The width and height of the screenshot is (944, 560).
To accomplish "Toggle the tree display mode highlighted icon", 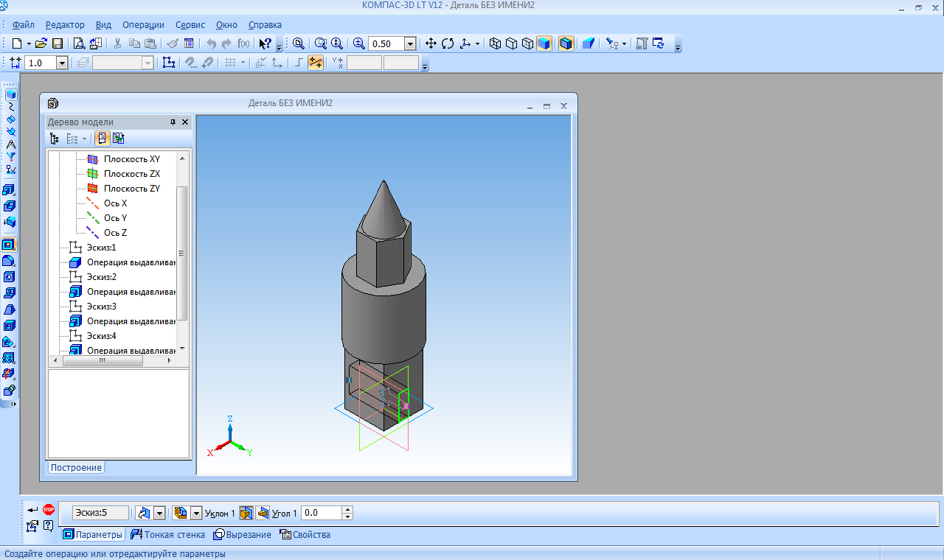I will tap(102, 138).
